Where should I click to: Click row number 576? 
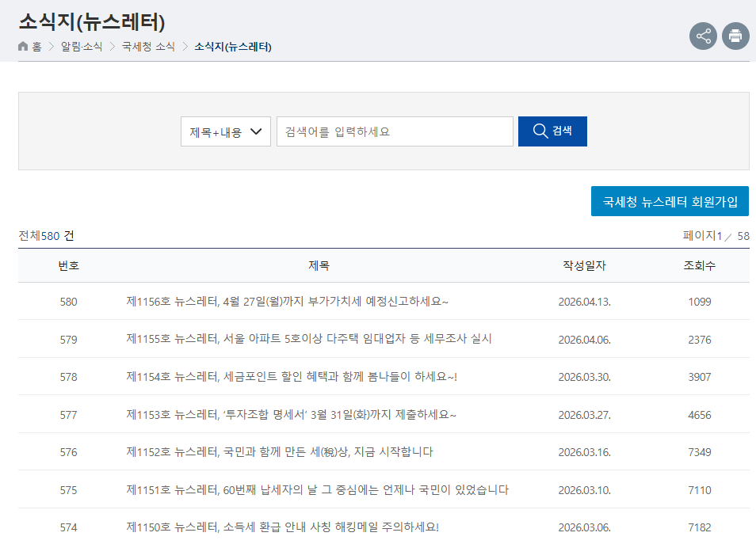click(x=68, y=452)
